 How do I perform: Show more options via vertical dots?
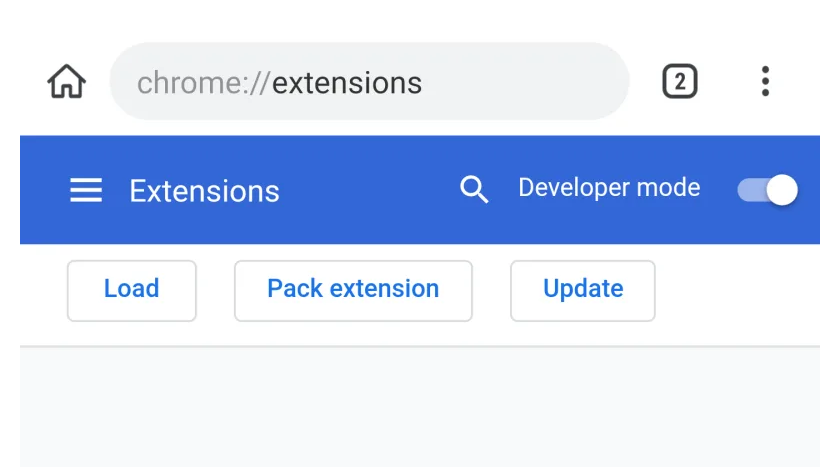[765, 81]
